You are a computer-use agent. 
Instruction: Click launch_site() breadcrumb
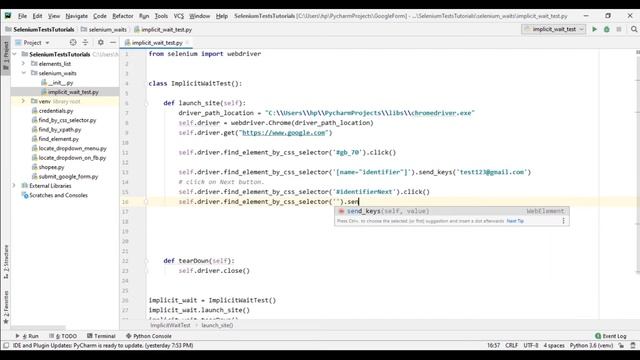pos(217,325)
